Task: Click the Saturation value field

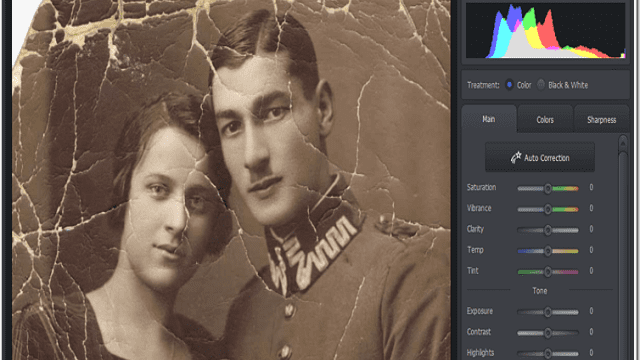Action: (591, 187)
